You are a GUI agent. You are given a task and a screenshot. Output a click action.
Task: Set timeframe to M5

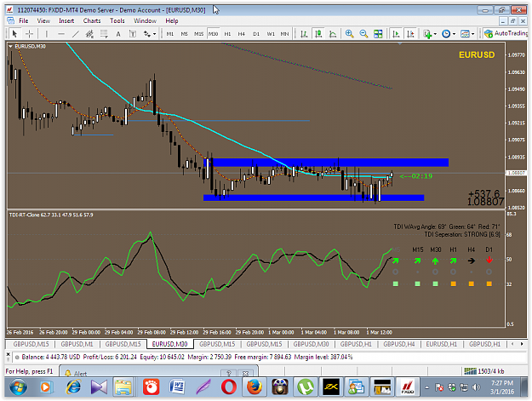tap(184, 34)
